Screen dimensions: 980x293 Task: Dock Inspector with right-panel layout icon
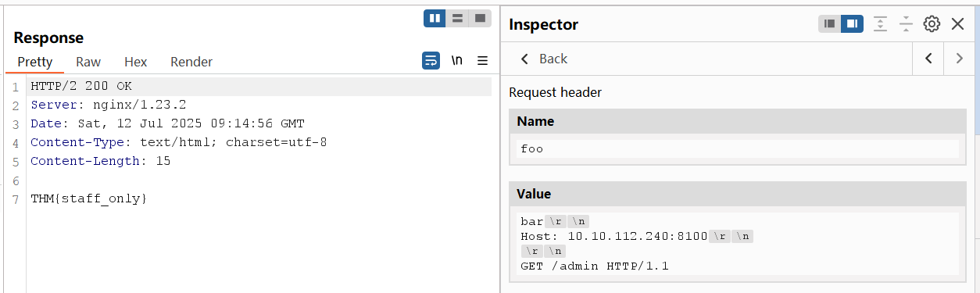click(x=852, y=24)
